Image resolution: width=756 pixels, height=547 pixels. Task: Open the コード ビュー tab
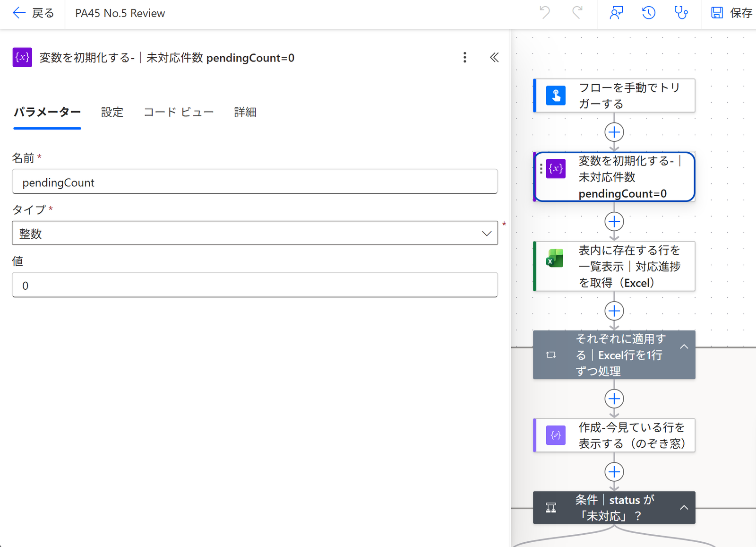pos(179,112)
